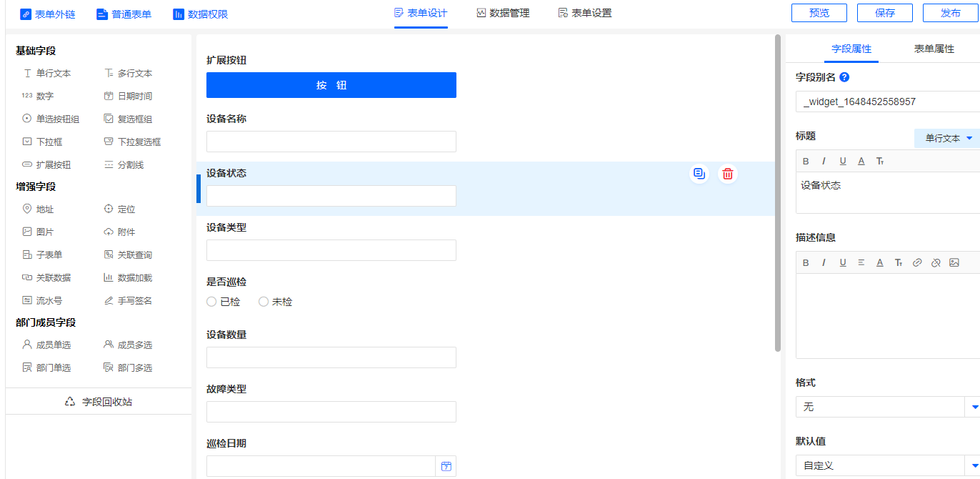Screen dimensions: 980x479
Task: Copy the selected 设备状态 field
Action: point(699,174)
